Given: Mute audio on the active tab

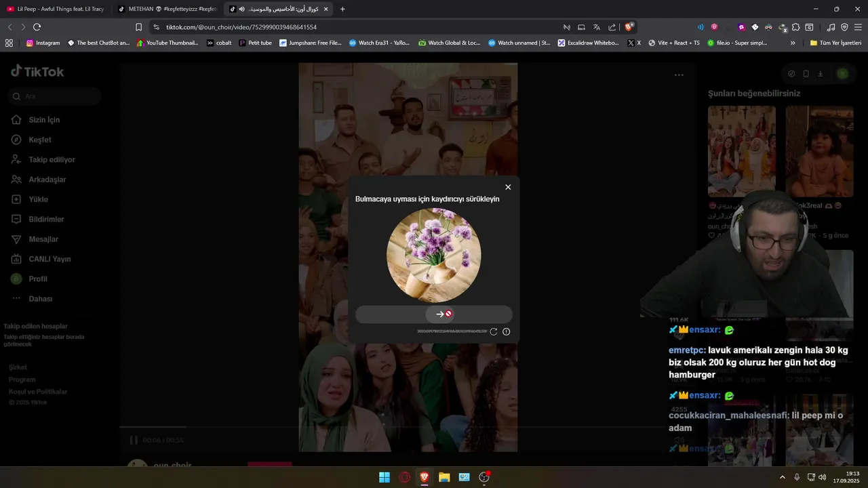Looking at the screenshot, I should (x=242, y=9).
